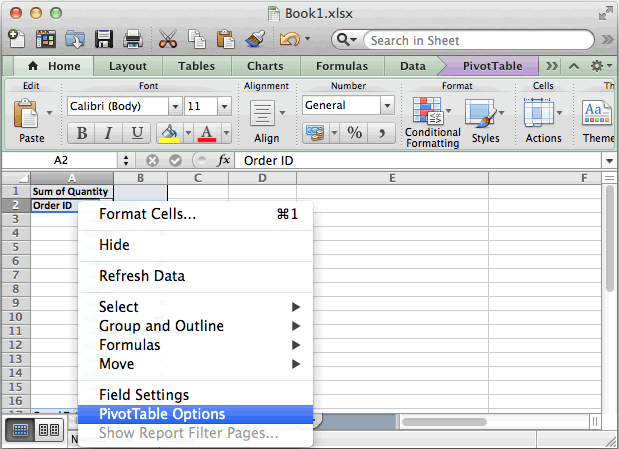Open font name dropdown
The image size is (619, 449).
click(175, 107)
